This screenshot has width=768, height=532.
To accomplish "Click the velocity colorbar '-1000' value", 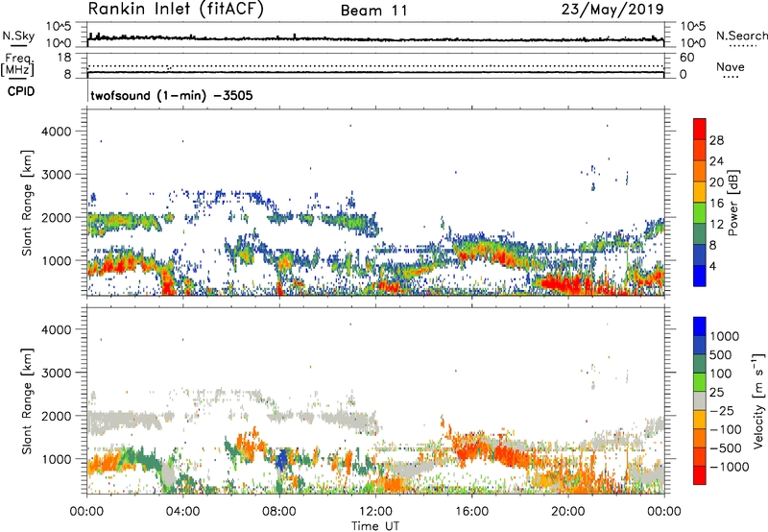I will click(x=729, y=467).
